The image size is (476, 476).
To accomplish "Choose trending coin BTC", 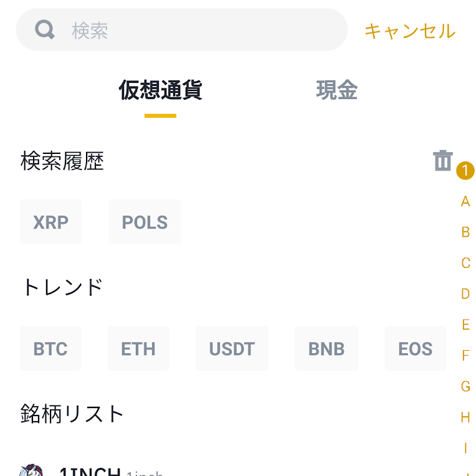I will [x=50, y=348].
